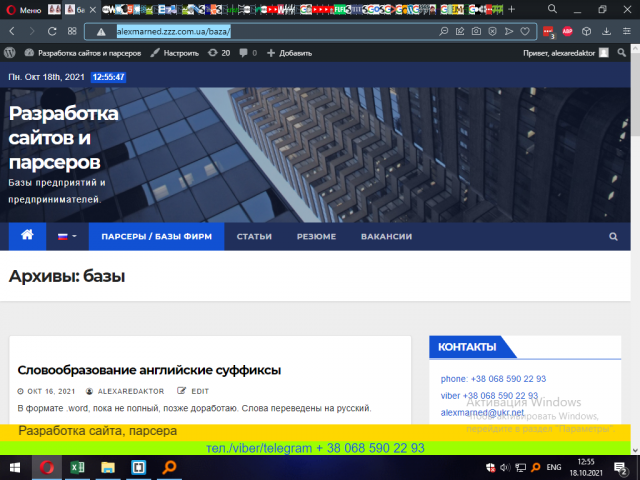Open the ABP Adblock Plus extension
Screen dimensions: 640x480
click(x=568, y=31)
